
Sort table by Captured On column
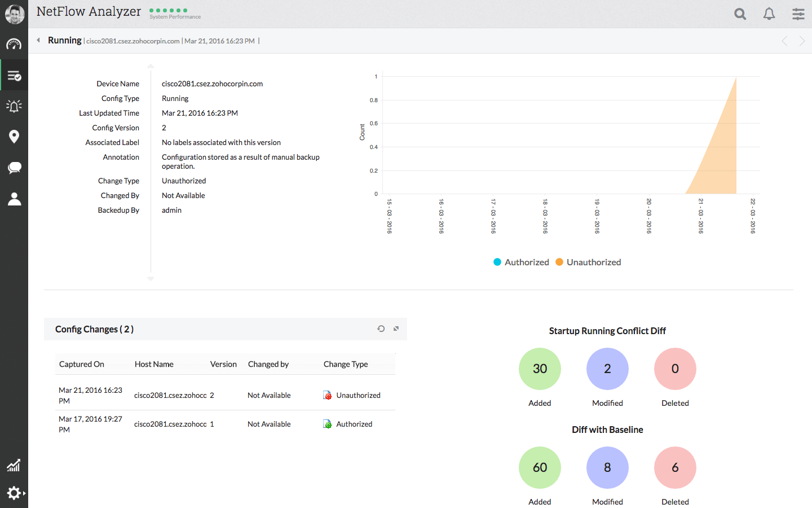click(x=82, y=364)
